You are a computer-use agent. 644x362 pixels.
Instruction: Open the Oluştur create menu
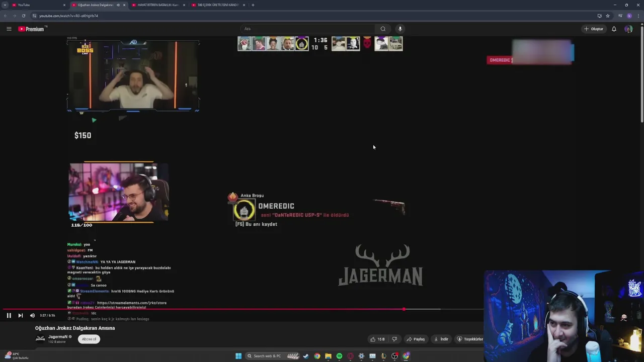(594, 29)
